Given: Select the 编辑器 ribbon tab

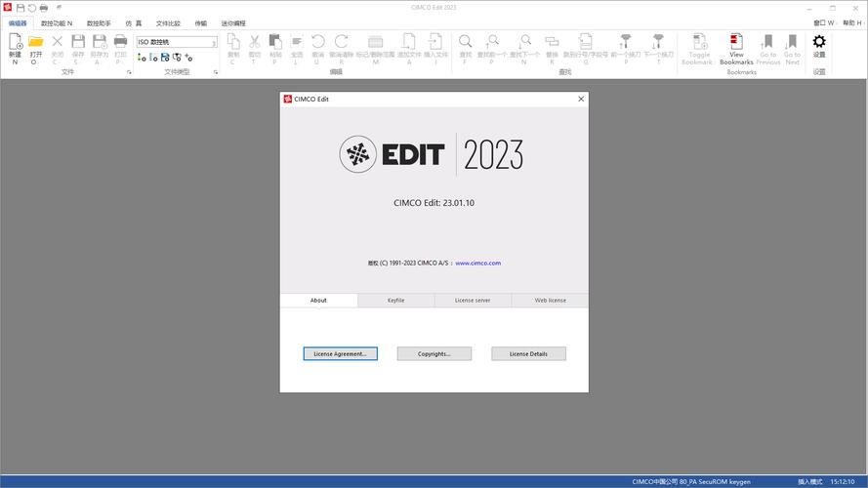Looking at the screenshot, I should pyautogui.click(x=18, y=23).
